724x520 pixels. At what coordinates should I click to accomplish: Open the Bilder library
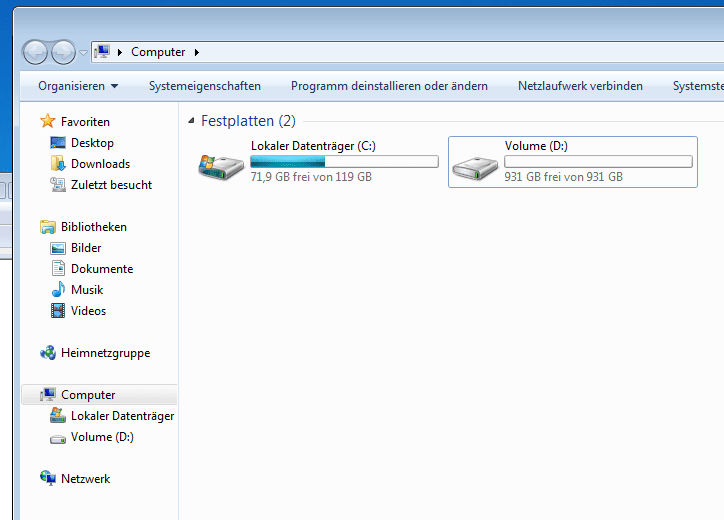click(86, 248)
